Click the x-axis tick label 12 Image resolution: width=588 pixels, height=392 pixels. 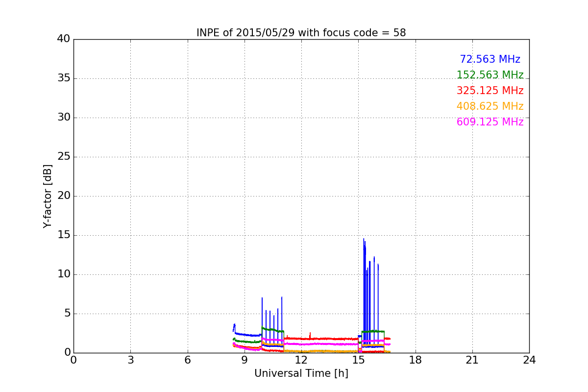[301, 360]
